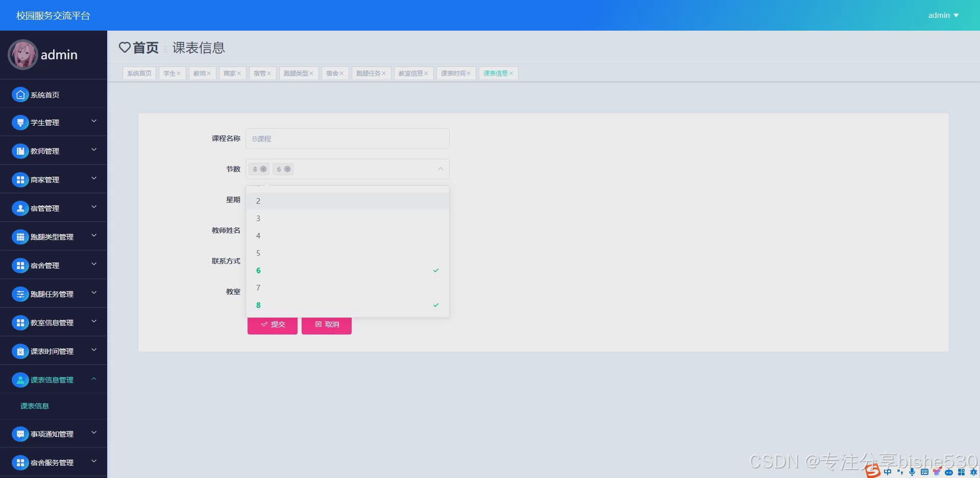This screenshot has height=478, width=980.
Task: Close the 跑腿类型 tab with its X
Action: [311, 74]
